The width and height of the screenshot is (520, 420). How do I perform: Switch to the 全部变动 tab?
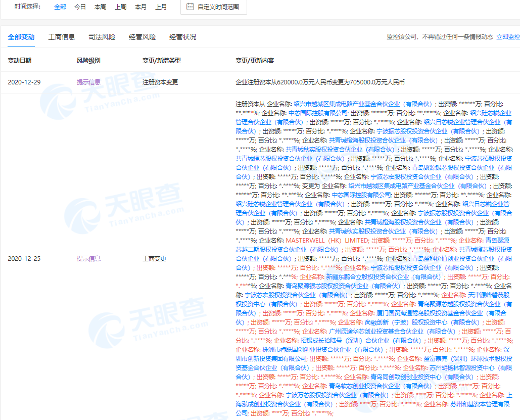(21, 37)
